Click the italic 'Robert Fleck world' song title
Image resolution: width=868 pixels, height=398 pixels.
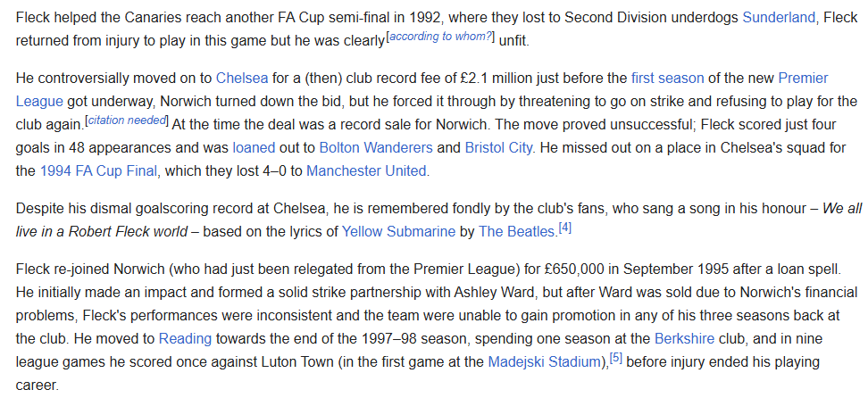[128, 231]
